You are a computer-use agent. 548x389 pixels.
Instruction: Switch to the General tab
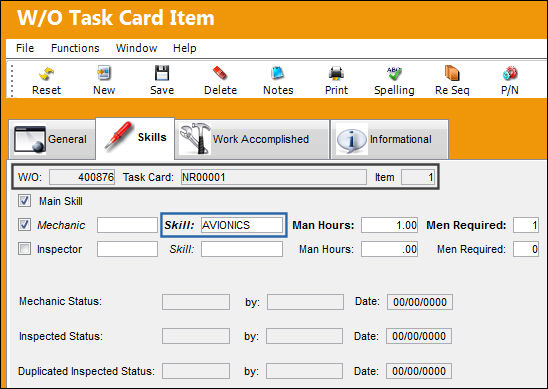52,139
